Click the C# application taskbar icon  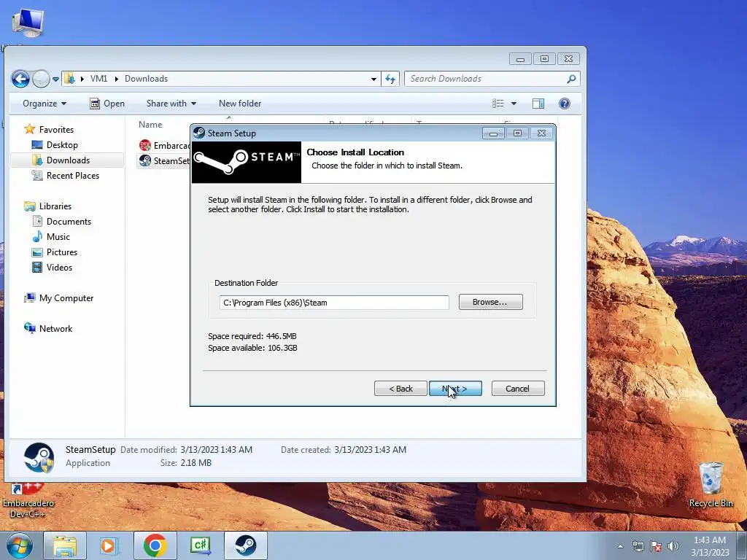[200, 545]
